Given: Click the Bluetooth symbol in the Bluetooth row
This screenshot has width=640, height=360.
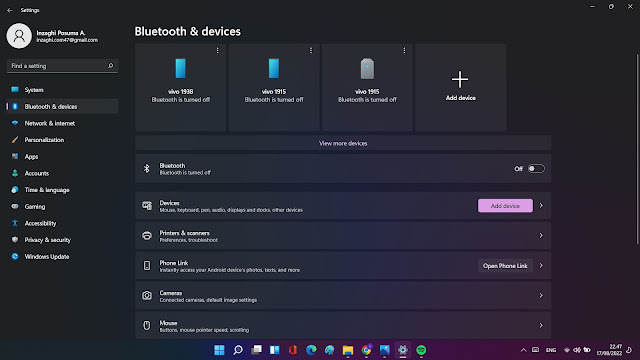Looking at the screenshot, I should point(147,169).
